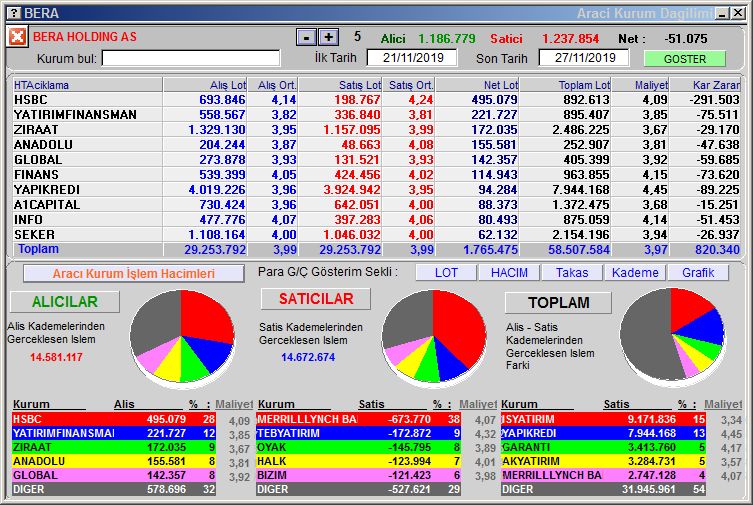Switch display to LOT
The image size is (753, 505).
pyautogui.click(x=446, y=273)
